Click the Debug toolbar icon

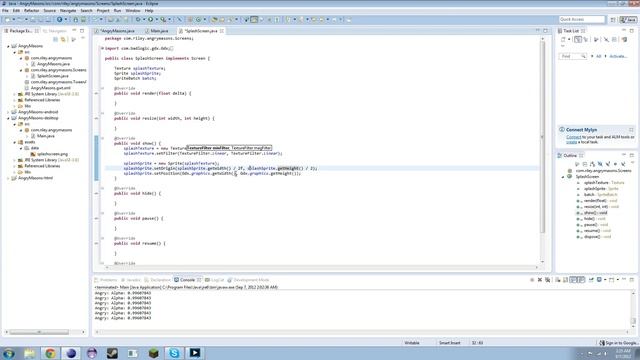(x=138, y=20)
